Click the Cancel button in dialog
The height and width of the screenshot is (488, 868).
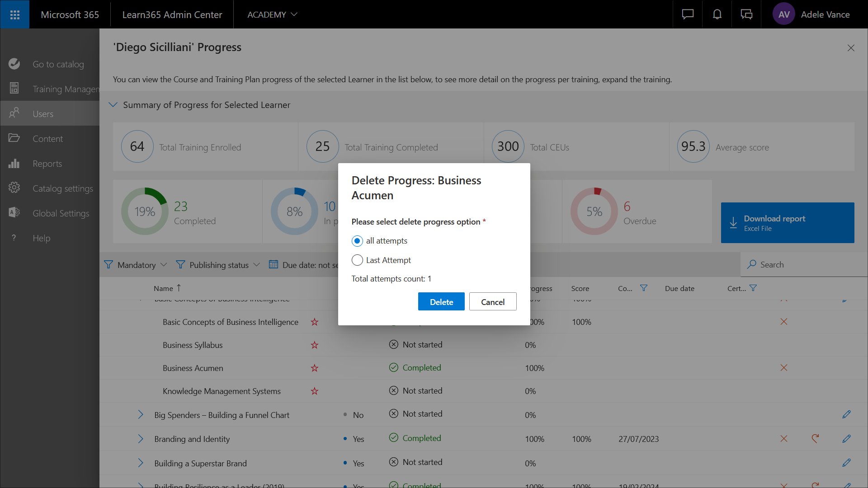tap(493, 302)
